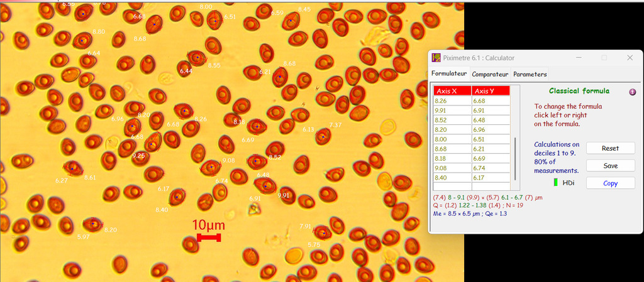Select the 6.51 cell in the Axis Y column
Viewport: 644px width, 282px height.
(x=491, y=139)
